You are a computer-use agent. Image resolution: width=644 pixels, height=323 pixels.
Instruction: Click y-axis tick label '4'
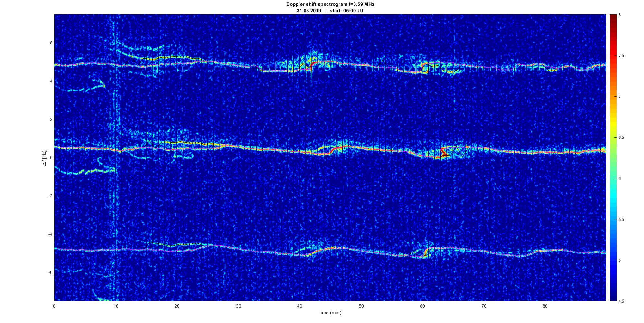click(x=51, y=81)
